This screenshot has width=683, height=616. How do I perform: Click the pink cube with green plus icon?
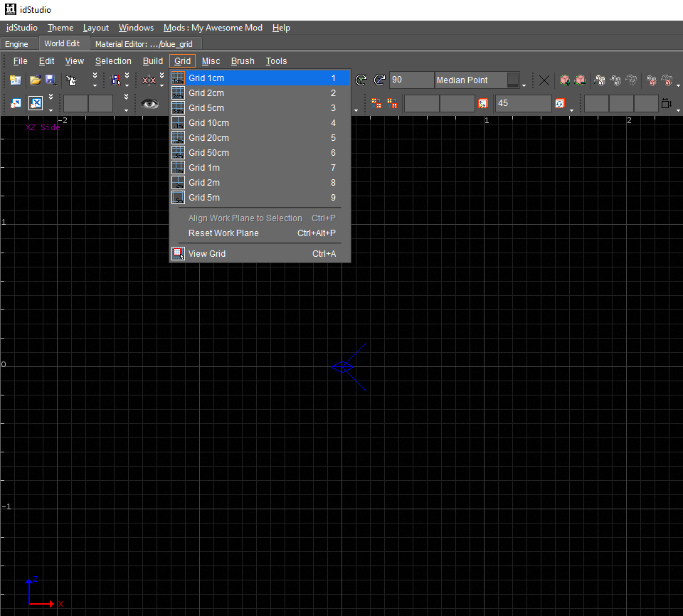coord(565,80)
